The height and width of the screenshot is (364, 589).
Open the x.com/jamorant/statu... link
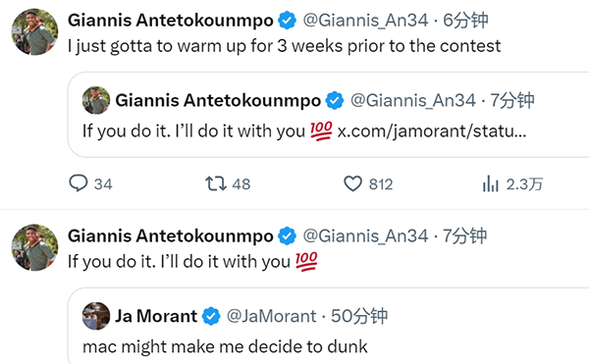pyautogui.click(x=432, y=131)
